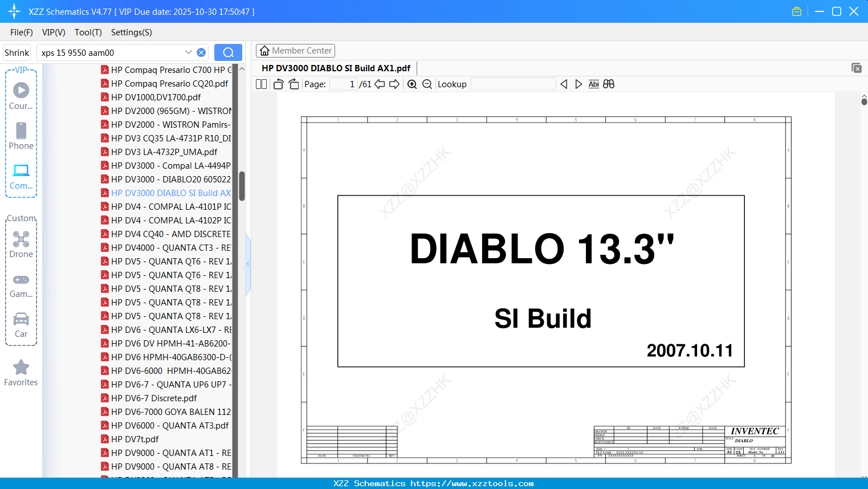868x489 pixels.
Task: Open search history dropdown arrow
Action: (188, 52)
